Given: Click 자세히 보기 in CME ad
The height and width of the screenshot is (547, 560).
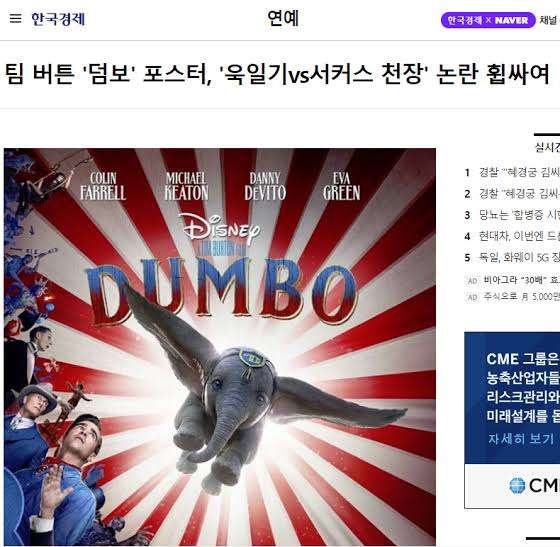Looking at the screenshot, I should [x=520, y=439].
